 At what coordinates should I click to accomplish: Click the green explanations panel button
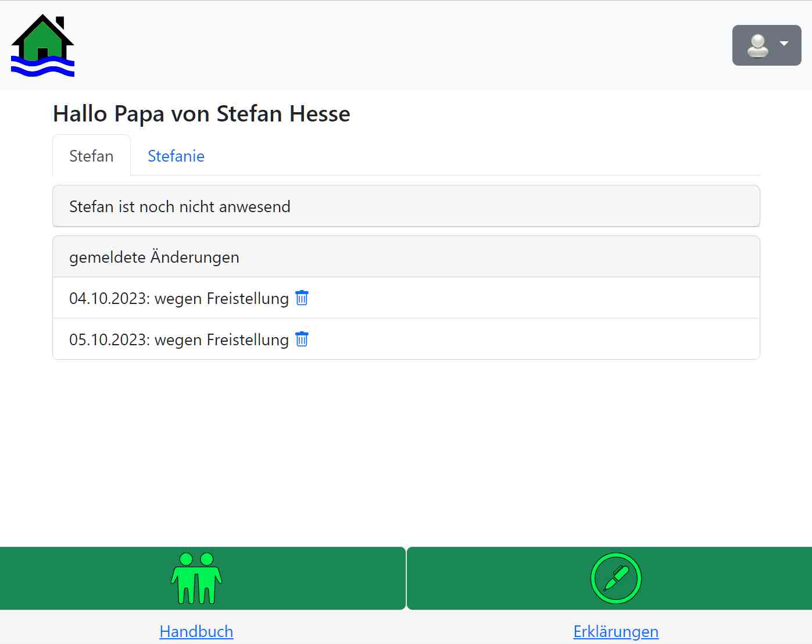coord(616,578)
